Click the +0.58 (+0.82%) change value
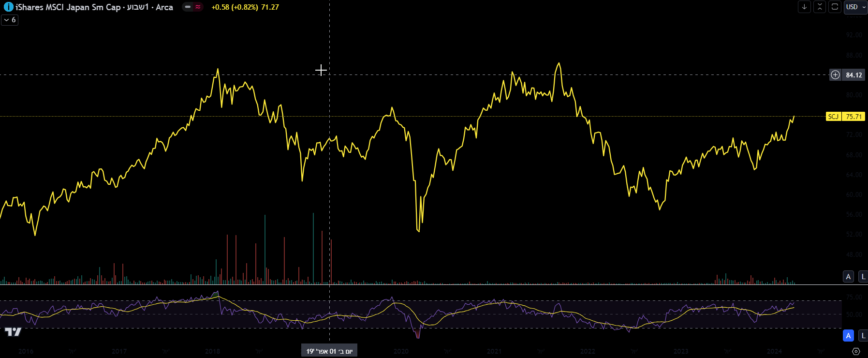Viewport: 868px width, 358px height. tap(235, 7)
